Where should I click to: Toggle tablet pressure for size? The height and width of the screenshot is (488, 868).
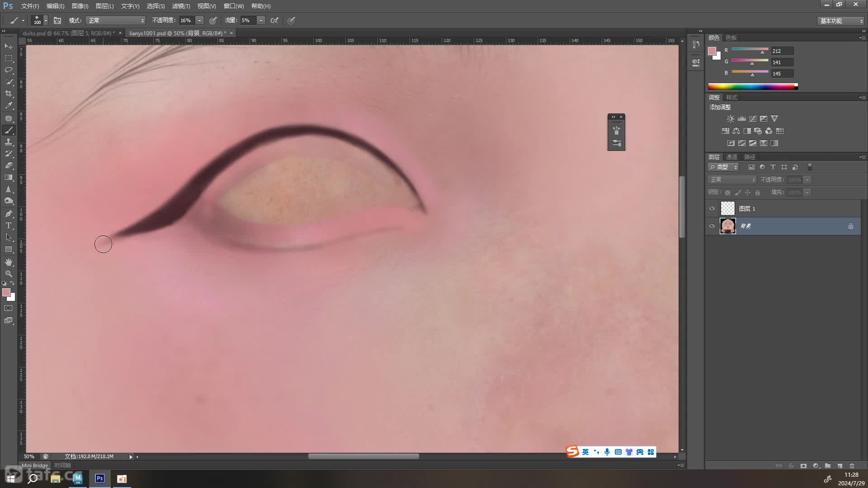tap(292, 20)
